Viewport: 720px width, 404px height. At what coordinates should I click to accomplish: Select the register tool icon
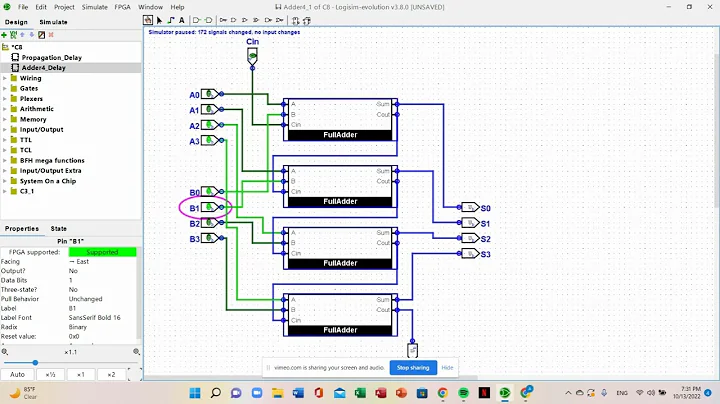pos(307,20)
